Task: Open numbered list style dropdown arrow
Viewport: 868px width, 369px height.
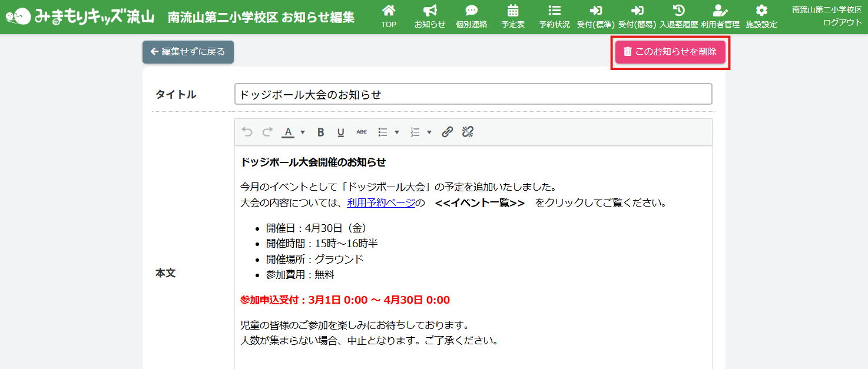Action: click(429, 132)
